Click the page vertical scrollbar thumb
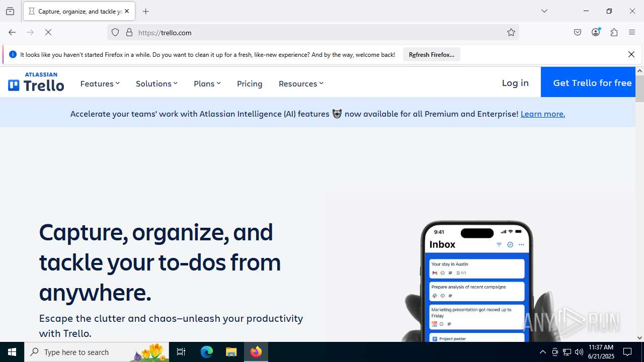644x362 pixels. [x=639, y=88]
